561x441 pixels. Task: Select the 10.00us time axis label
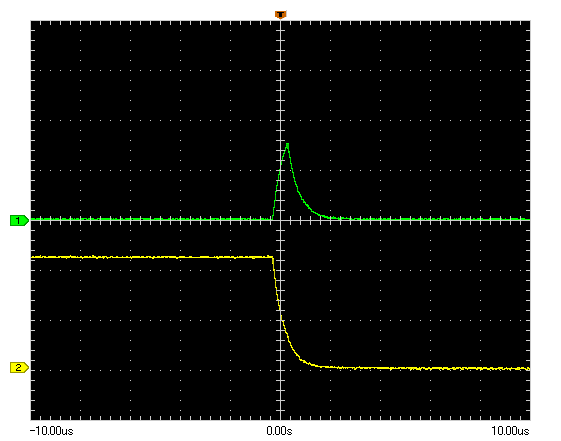(x=510, y=431)
